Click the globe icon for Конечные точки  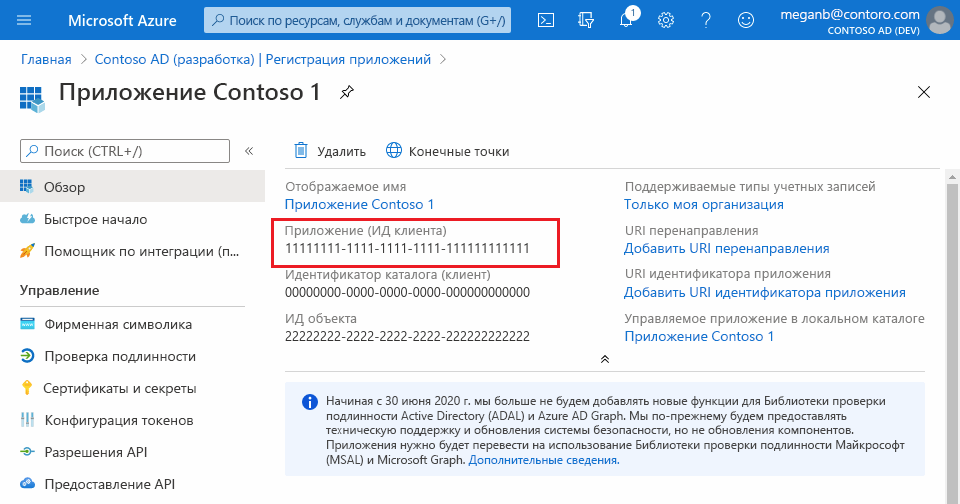click(x=394, y=150)
